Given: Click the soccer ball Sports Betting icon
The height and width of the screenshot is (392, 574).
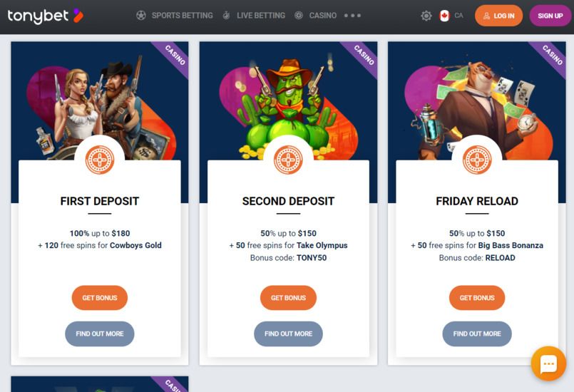Looking at the screenshot, I should pos(141,16).
